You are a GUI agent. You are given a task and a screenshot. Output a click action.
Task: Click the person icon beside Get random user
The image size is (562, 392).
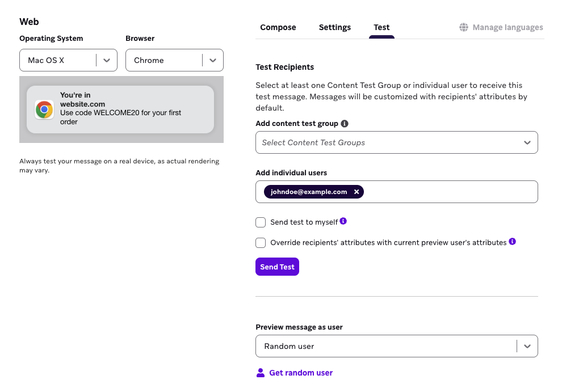261,373
